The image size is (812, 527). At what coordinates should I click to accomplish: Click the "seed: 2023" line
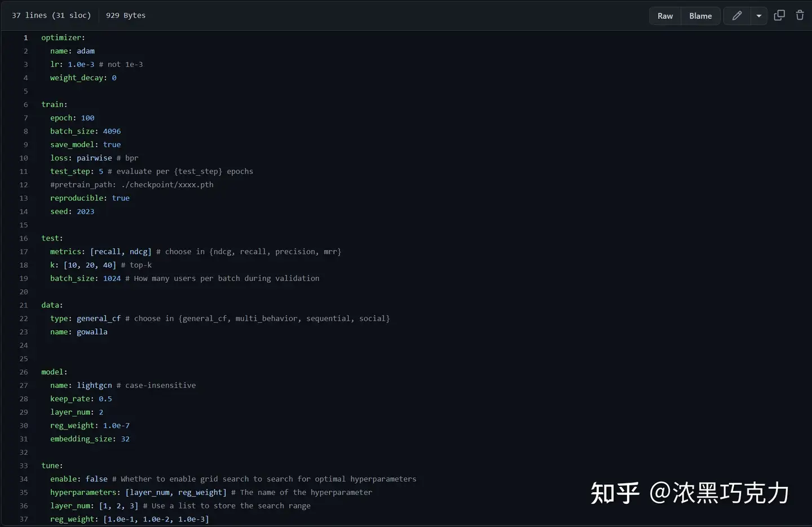(72, 211)
